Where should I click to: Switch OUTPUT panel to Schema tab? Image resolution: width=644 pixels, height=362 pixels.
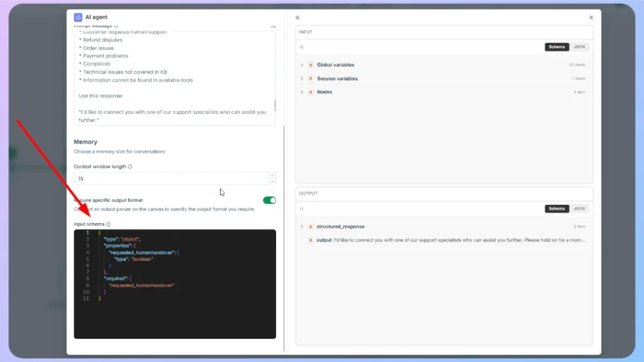pyautogui.click(x=557, y=209)
